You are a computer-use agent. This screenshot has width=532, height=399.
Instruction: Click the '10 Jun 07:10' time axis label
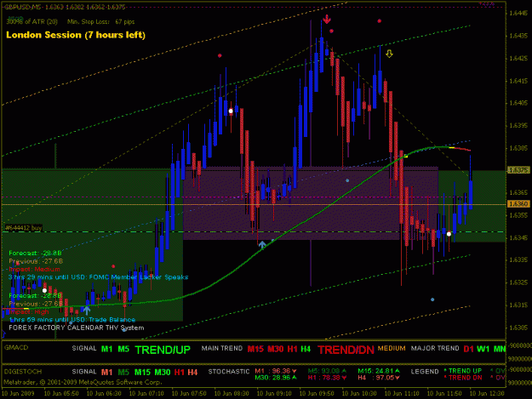point(146,394)
